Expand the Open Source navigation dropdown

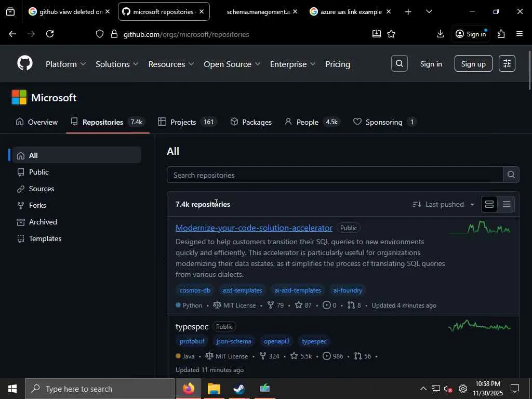point(232,64)
